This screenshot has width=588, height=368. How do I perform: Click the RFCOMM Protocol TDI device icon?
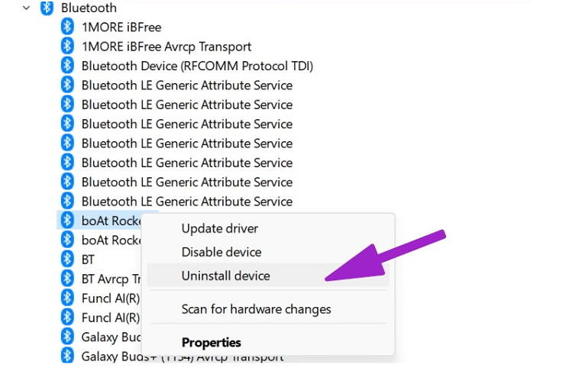(67, 66)
